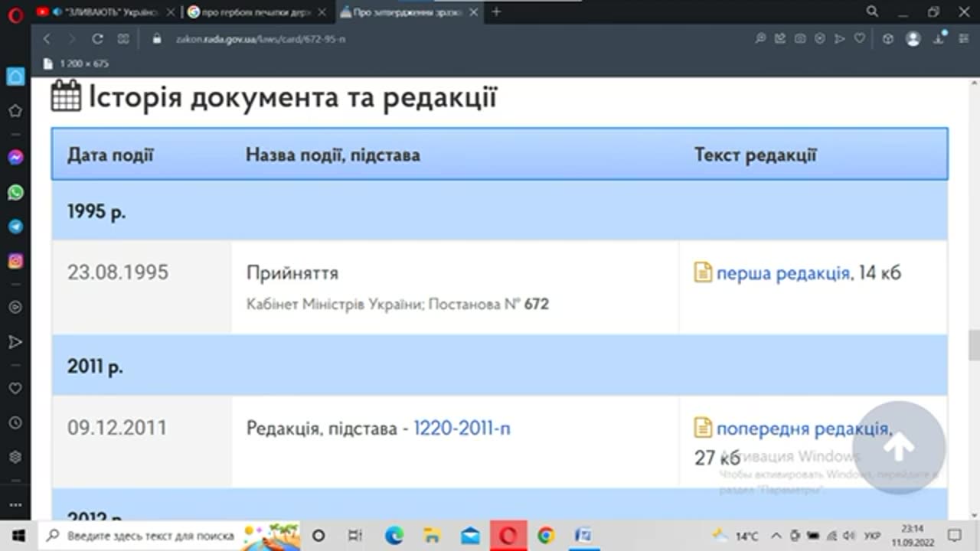980x551 pixels.
Task: Show hidden system tray icons
Action: [x=776, y=535]
